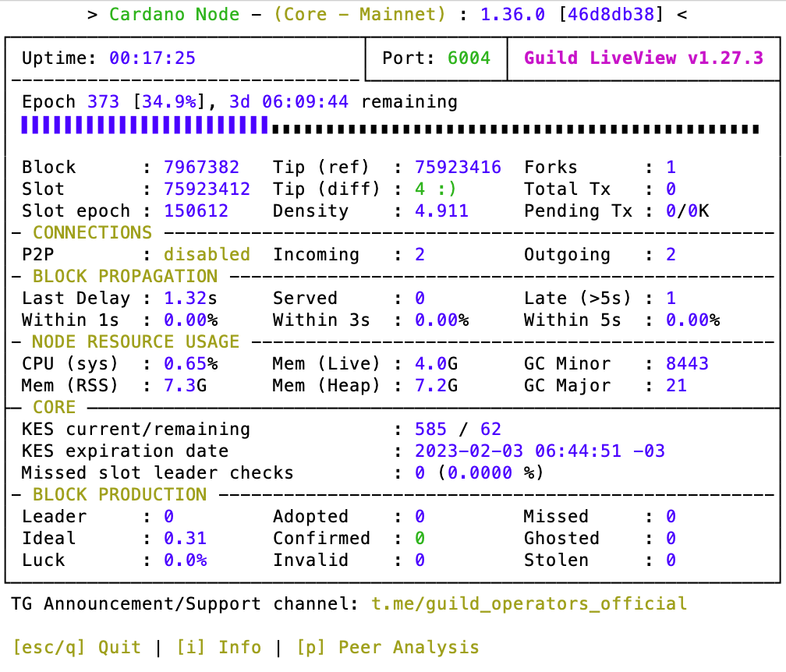Click the epoch percentage 34.9%
The height and width of the screenshot is (672, 786).
(169, 101)
